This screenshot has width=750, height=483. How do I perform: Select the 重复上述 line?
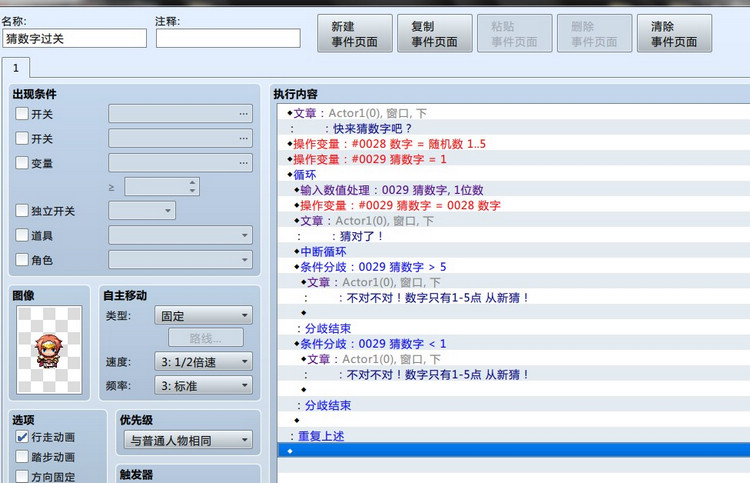click(x=514, y=436)
